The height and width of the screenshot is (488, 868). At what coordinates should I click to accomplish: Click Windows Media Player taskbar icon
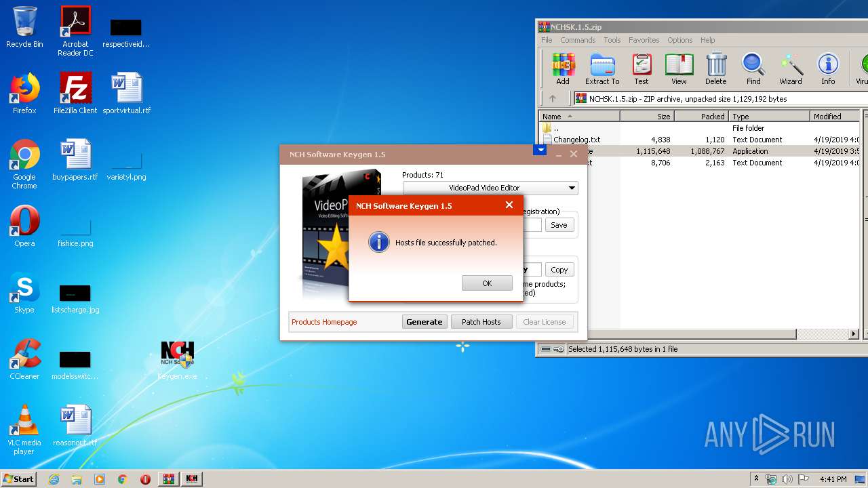point(100,479)
